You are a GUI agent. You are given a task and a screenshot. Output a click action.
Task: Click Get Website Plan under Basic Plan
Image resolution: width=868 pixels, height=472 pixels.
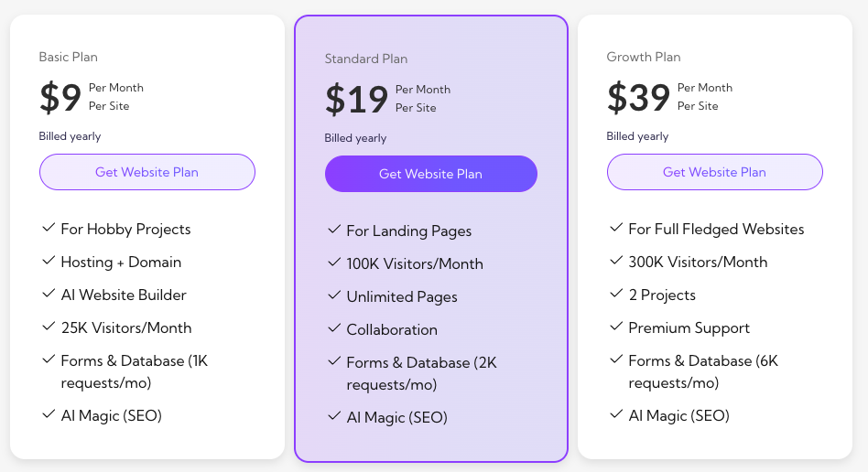point(146,172)
